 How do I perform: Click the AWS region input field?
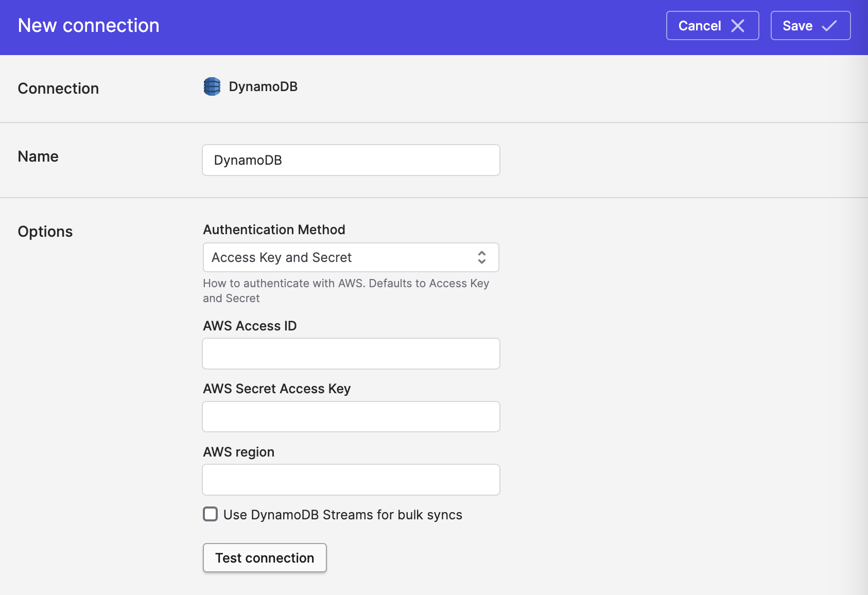(351, 480)
